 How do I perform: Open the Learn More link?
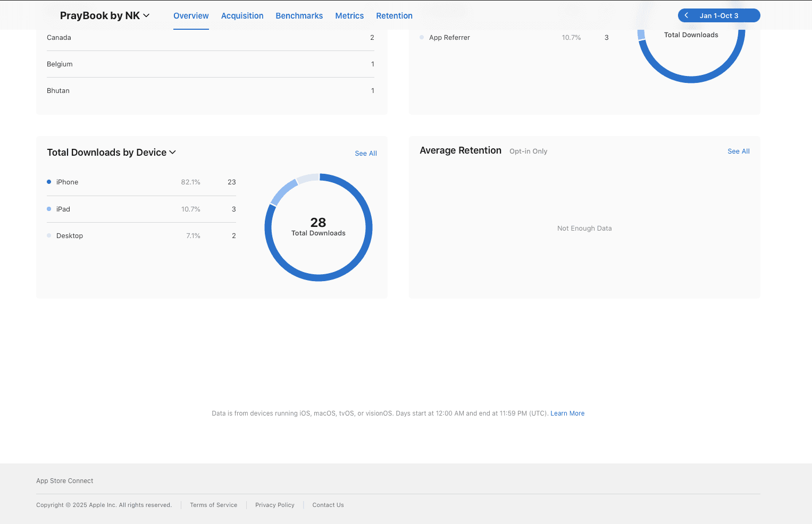pyautogui.click(x=567, y=413)
